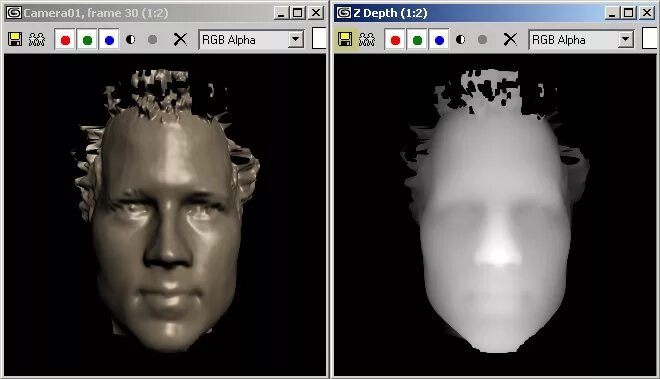Save the Camera01 render with the disk icon
660x379 pixels.
click(15, 40)
